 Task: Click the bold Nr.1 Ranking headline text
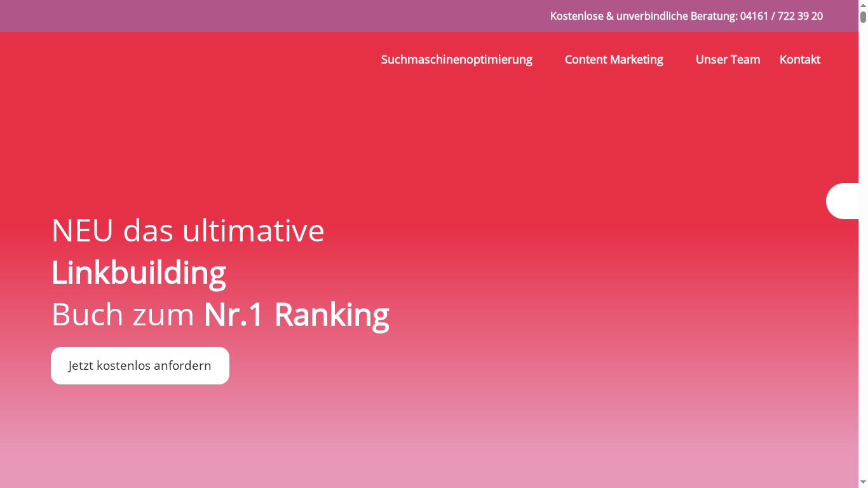296,315
